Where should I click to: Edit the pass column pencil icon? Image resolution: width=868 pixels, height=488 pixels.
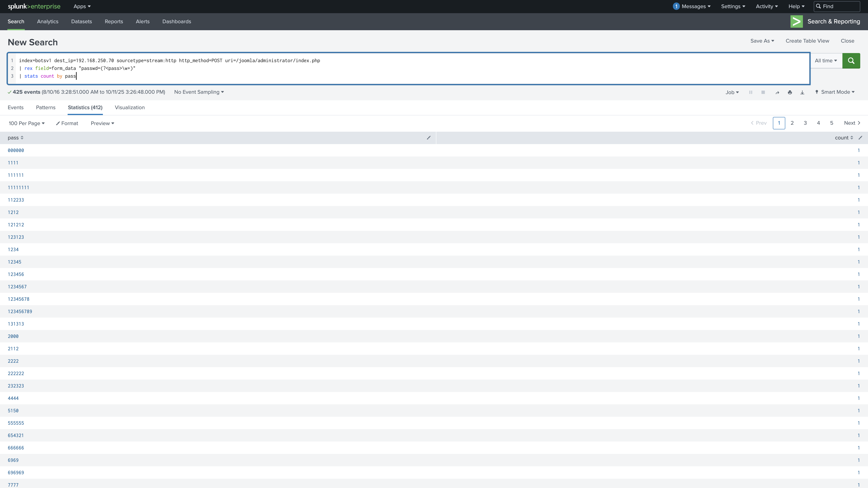429,138
